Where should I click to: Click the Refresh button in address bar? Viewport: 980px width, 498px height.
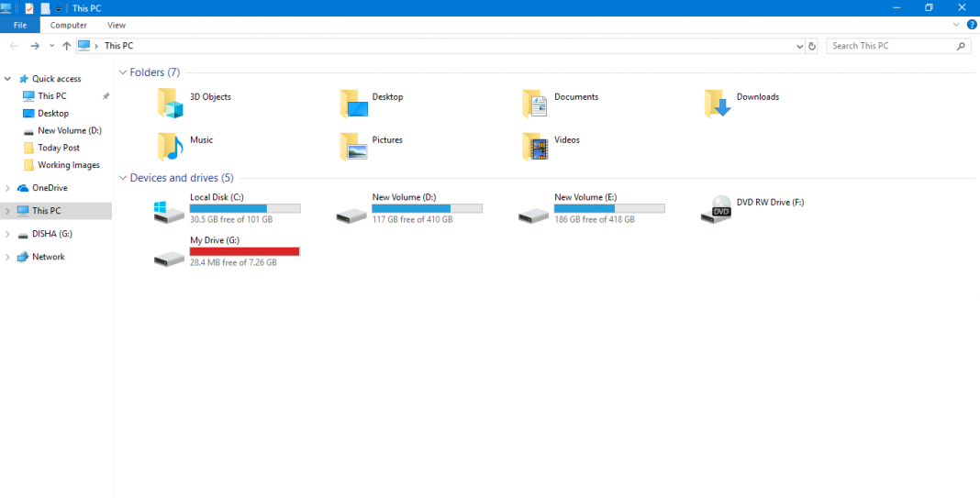(x=812, y=46)
